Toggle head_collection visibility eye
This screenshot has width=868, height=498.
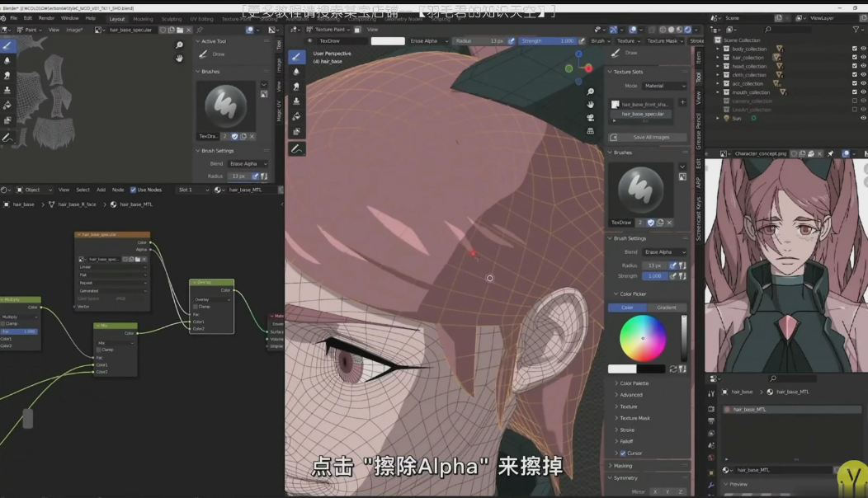(x=863, y=66)
